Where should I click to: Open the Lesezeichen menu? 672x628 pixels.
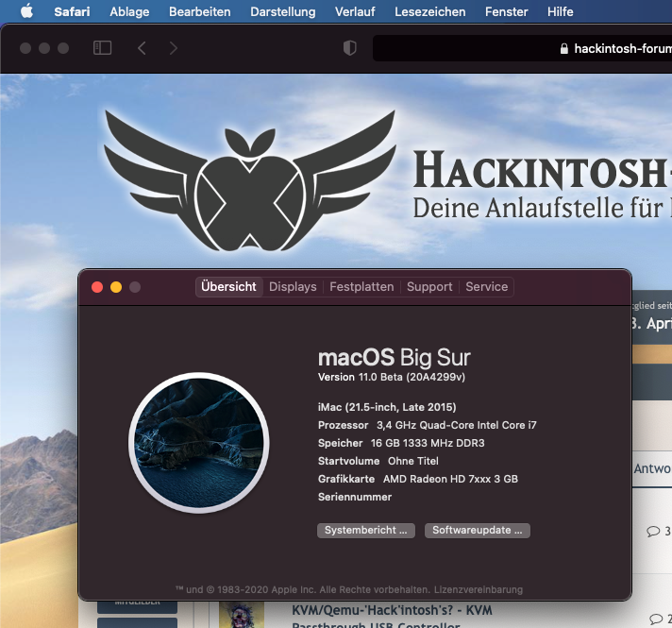pos(429,11)
